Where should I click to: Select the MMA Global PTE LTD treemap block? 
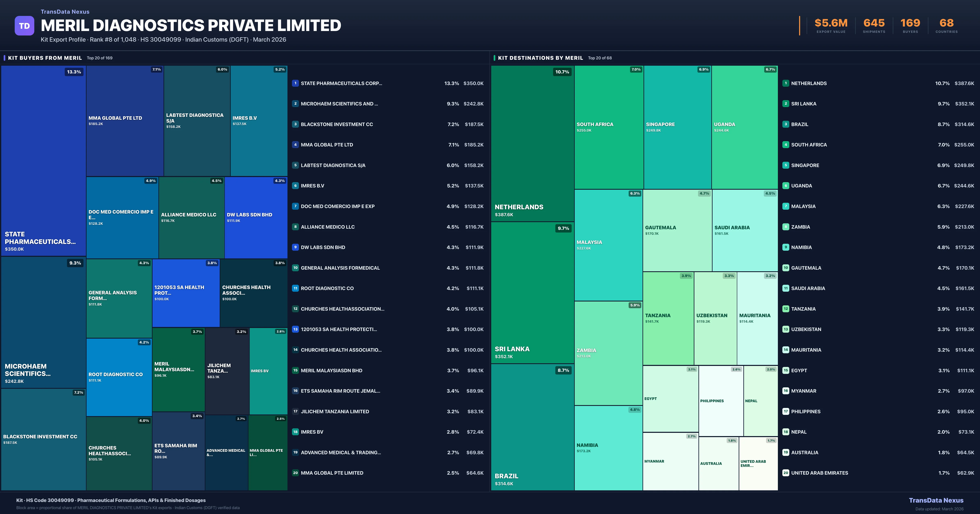(125, 121)
